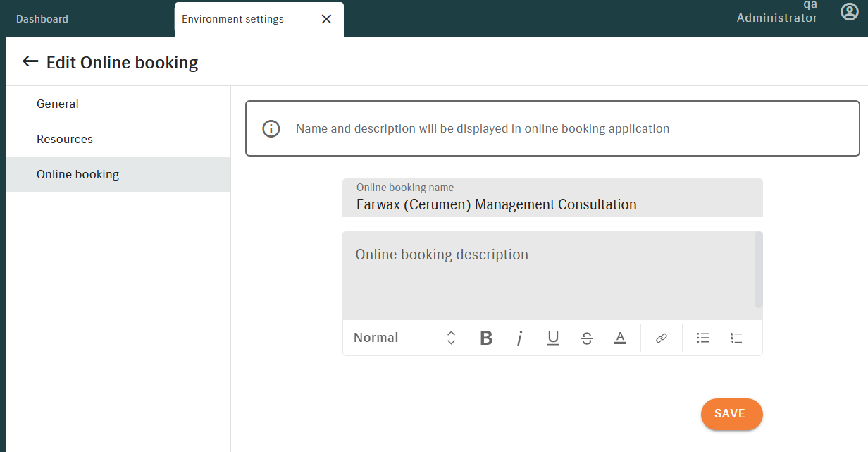Toggle italic formatting in description editor
This screenshot has height=452, width=868.
coord(519,338)
